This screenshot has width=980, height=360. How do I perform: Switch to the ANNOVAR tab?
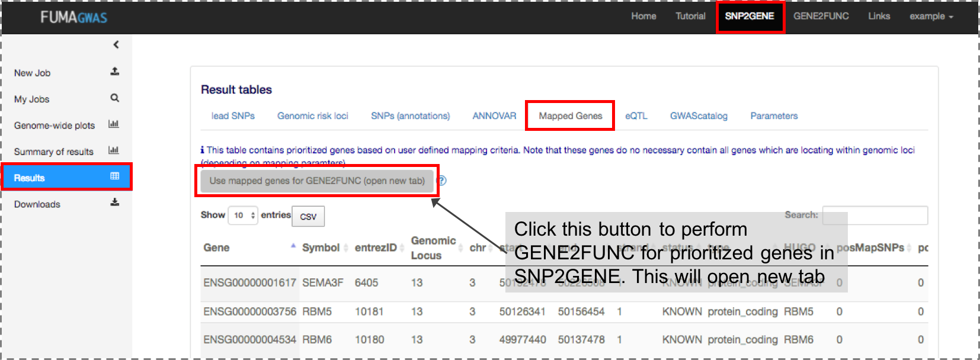click(494, 116)
